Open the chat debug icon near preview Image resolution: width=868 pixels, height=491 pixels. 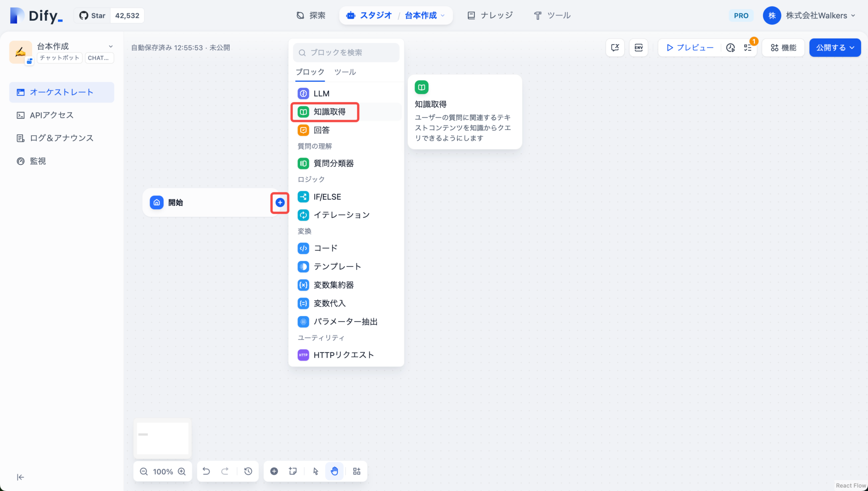pyautogui.click(x=615, y=47)
